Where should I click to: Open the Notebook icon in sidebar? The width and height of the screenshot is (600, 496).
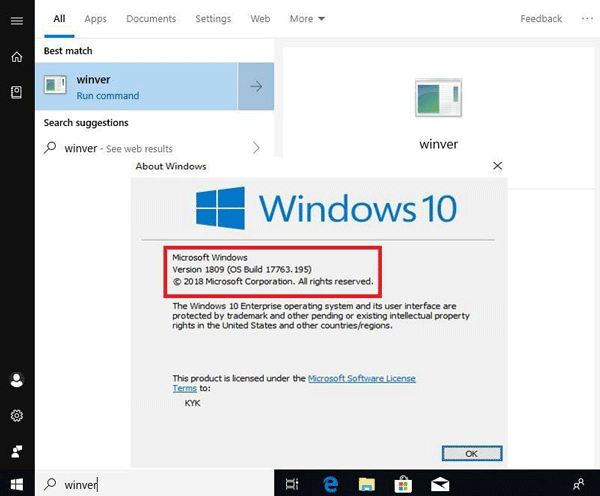point(16,92)
